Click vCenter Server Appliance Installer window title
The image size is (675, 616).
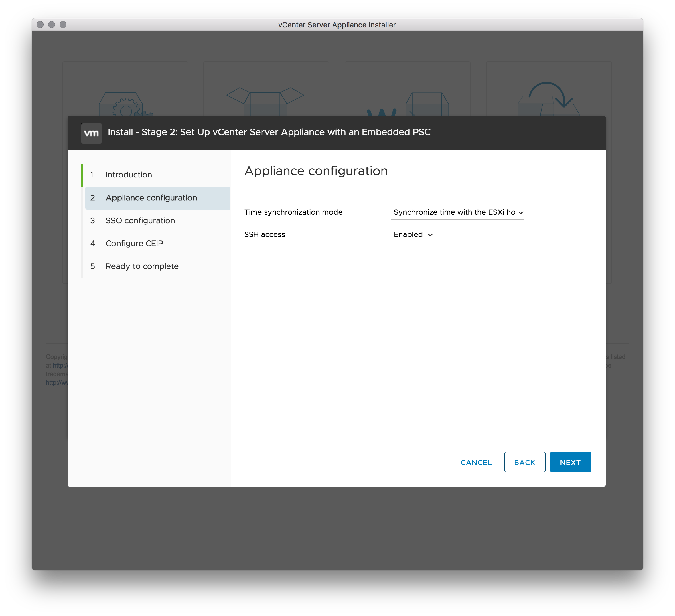tap(337, 25)
